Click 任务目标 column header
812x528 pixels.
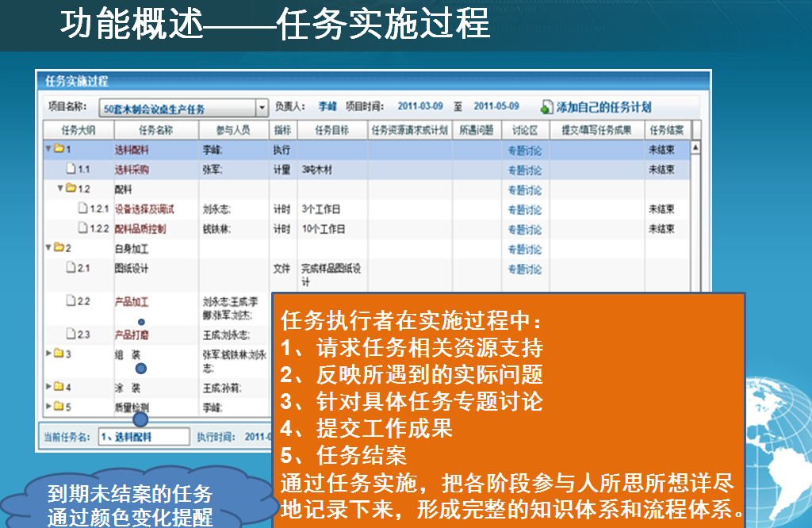tap(332, 130)
